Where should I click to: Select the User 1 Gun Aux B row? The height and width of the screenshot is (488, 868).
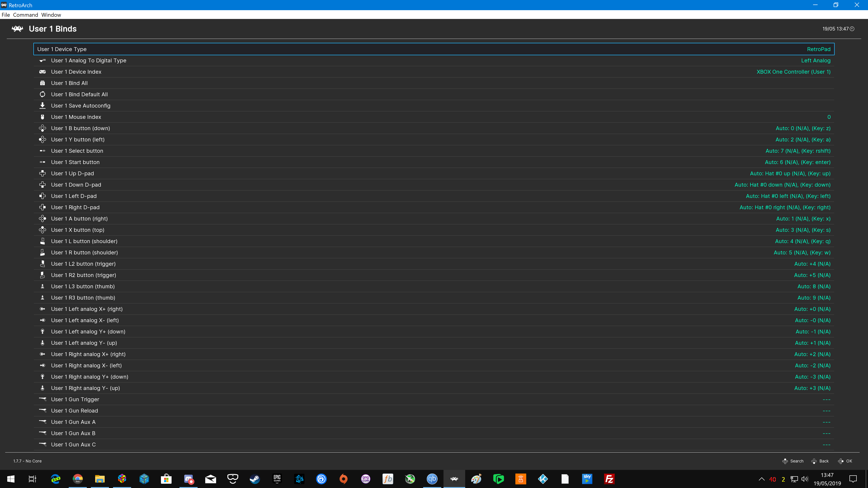(x=434, y=433)
